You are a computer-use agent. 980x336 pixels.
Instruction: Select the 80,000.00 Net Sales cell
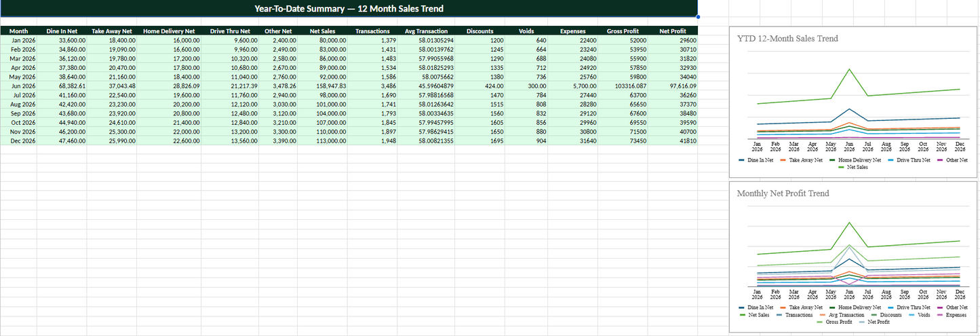(322, 41)
